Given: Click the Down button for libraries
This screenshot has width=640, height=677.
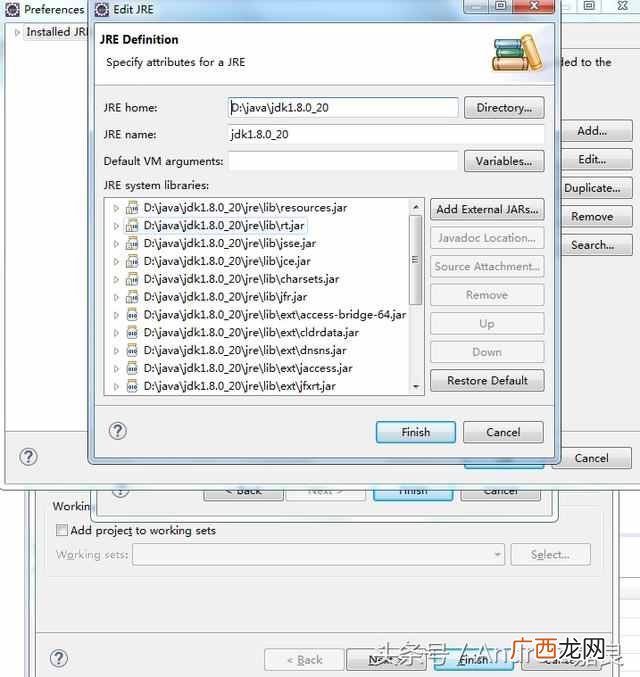Looking at the screenshot, I should (x=487, y=352).
